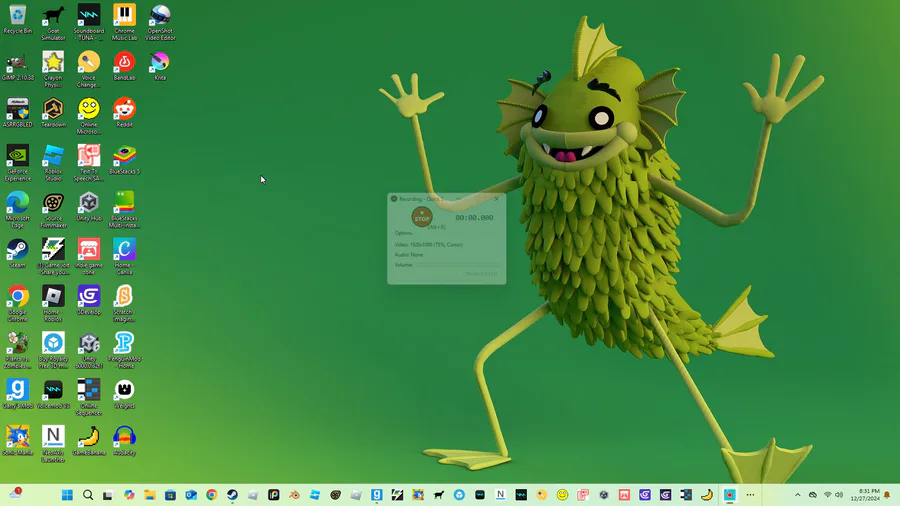
Task: Open BlueStacks 5 desktop shortcut
Action: click(125, 160)
